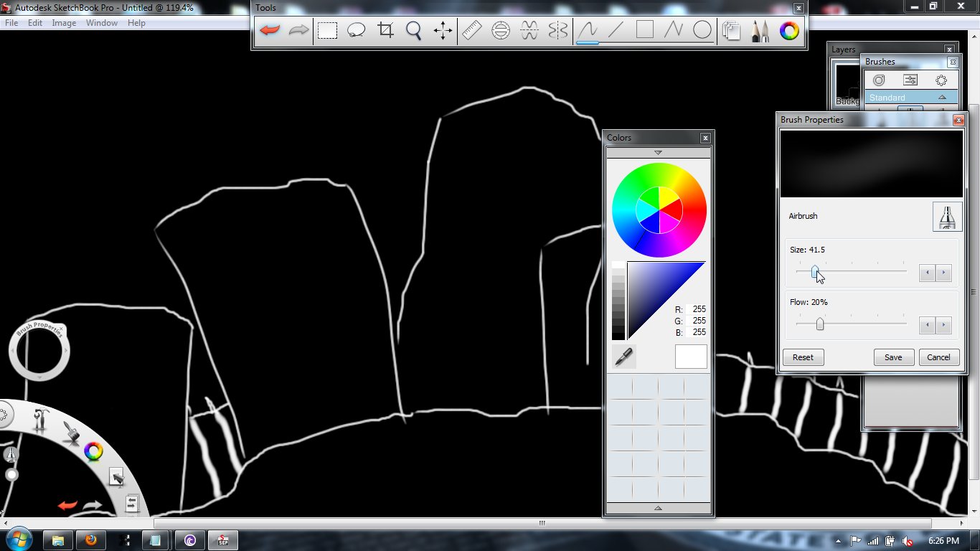Select the rectangle draw style
This screenshot has height=551, width=980.
tap(645, 30)
